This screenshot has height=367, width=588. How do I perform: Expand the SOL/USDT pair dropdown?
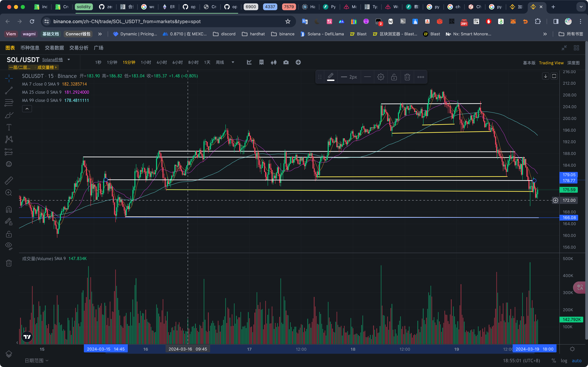click(69, 60)
